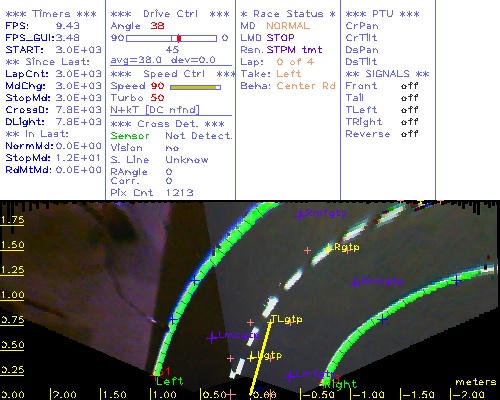This screenshot has height=400, width=500.
Task: Click the green Left lane label
Action: pos(170,381)
